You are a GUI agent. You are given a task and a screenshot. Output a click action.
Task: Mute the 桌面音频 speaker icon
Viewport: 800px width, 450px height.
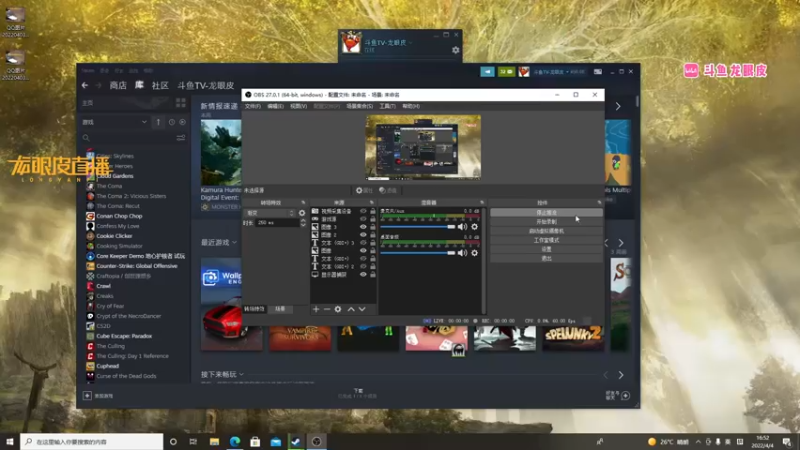click(x=462, y=253)
